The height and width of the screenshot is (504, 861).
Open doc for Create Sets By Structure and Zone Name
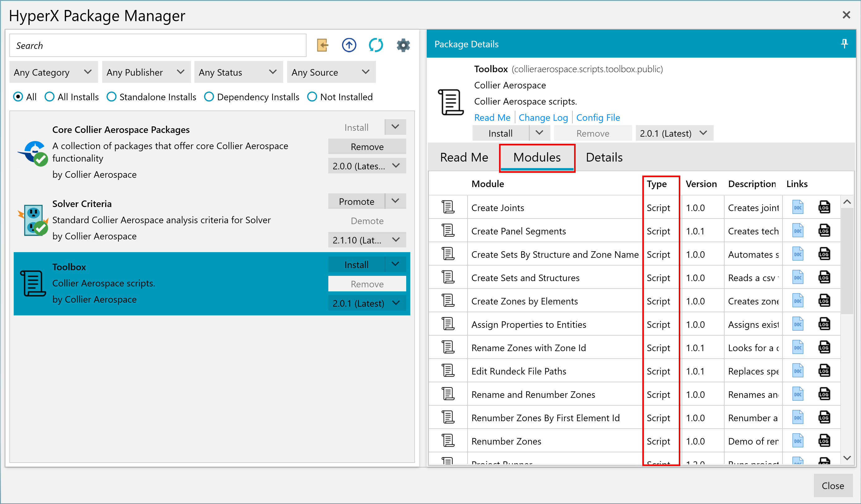pos(798,254)
